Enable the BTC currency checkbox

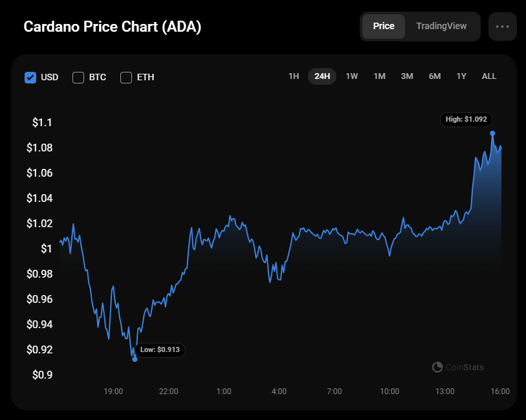(78, 78)
